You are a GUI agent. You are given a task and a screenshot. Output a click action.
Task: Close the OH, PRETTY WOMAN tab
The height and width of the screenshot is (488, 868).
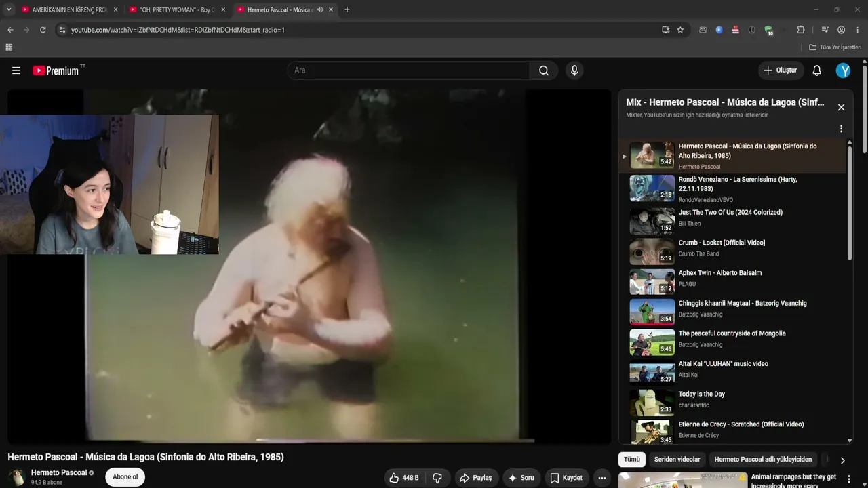[x=223, y=9]
